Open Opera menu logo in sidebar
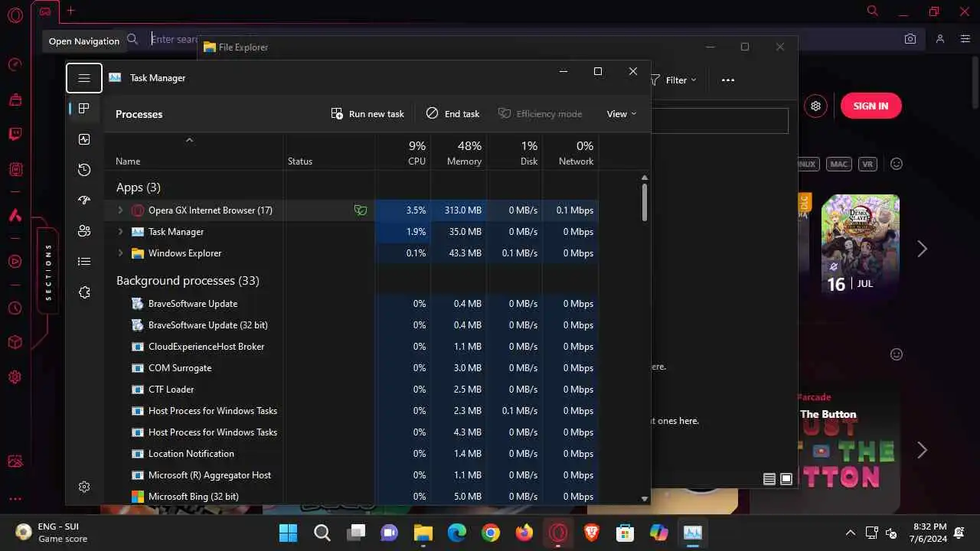The image size is (980, 551). click(15, 15)
